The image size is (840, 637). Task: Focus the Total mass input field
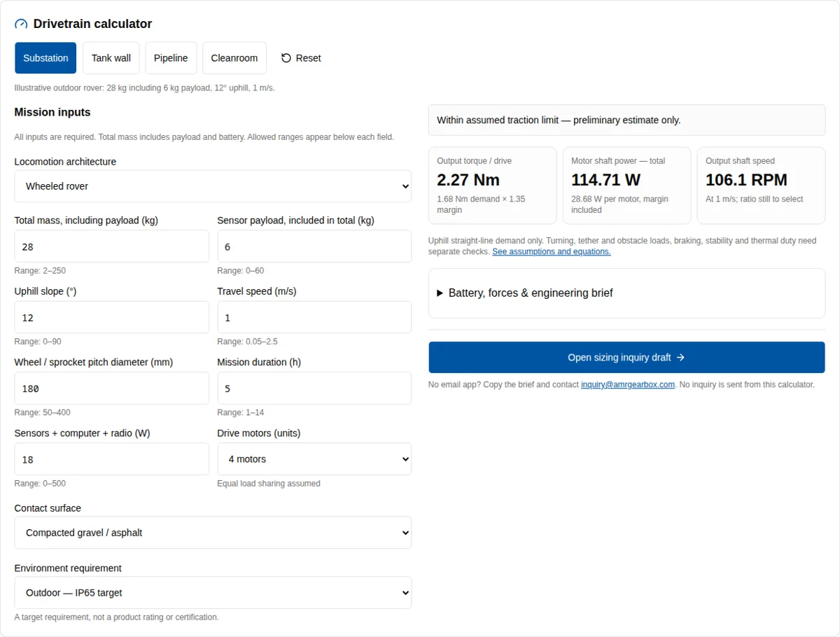[x=111, y=246]
